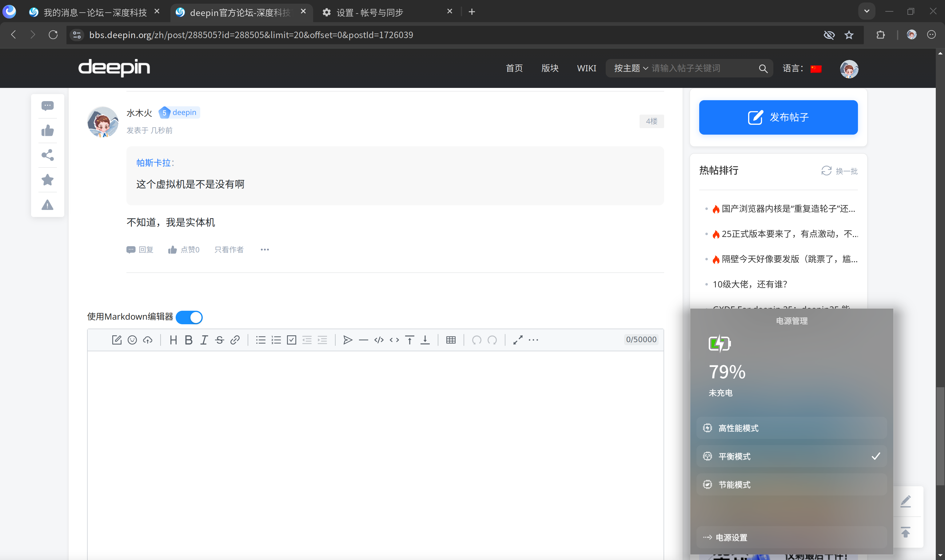Insert a link using the chain icon

235,340
